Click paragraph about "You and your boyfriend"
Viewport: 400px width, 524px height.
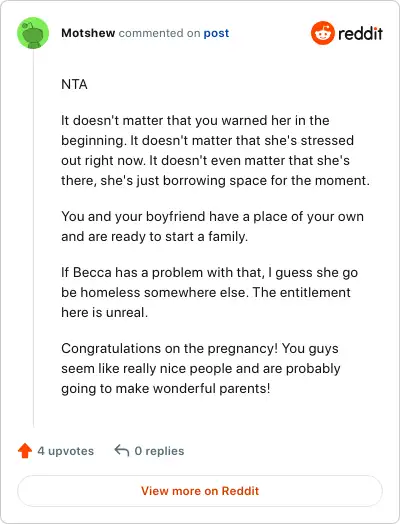tap(213, 226)
